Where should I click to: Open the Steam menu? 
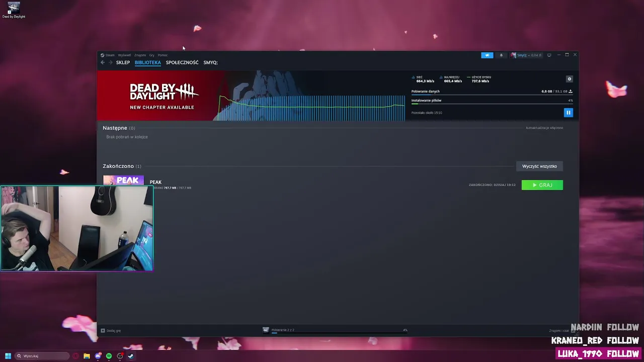coord(108,55)
